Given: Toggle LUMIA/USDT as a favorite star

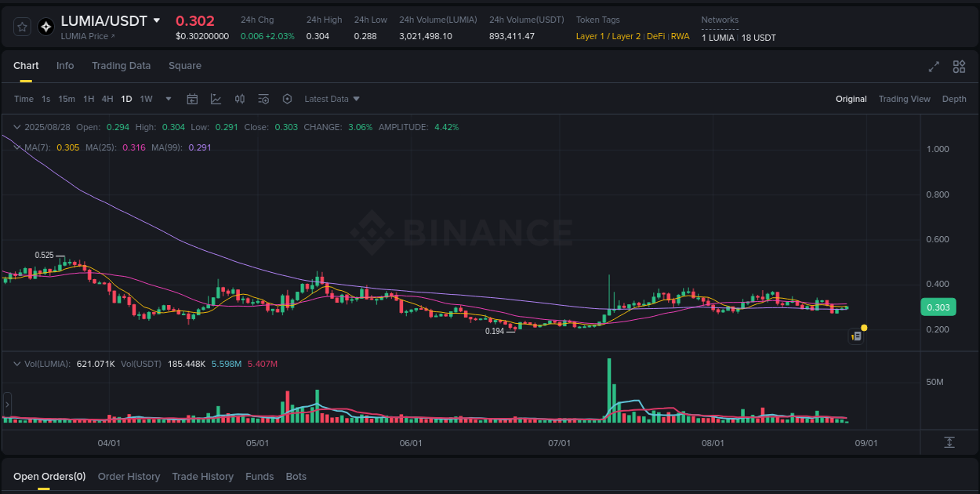Looking at the screenshot, I should tap(22, 26).
